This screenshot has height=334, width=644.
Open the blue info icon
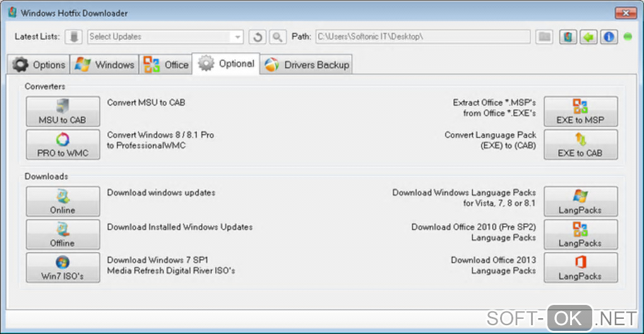pos(609,37)
